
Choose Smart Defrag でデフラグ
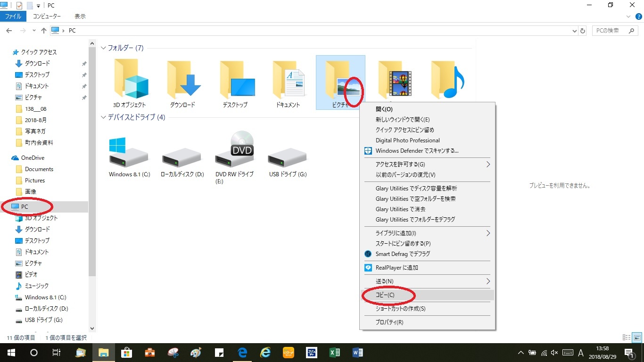click(x=427, y=254)
